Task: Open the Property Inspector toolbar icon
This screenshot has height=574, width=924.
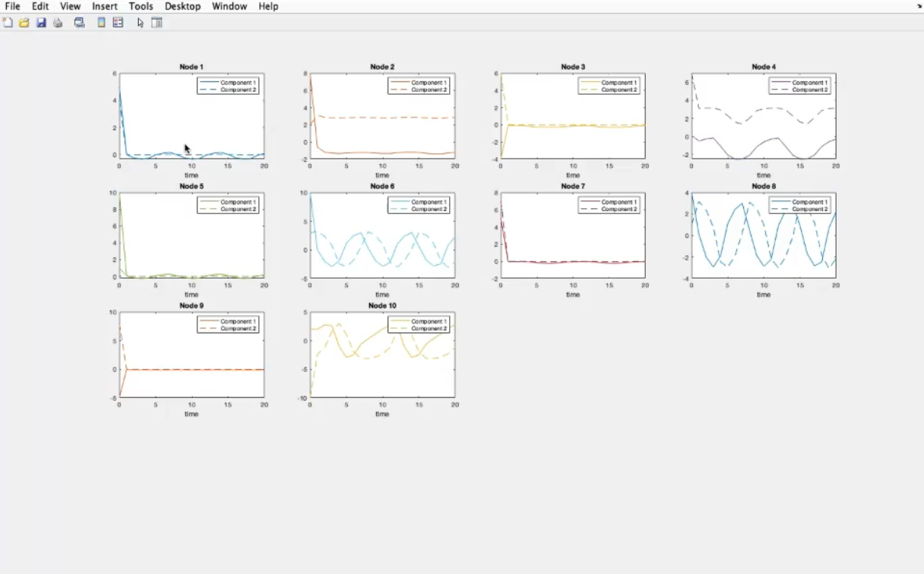Action: (157, 23)
